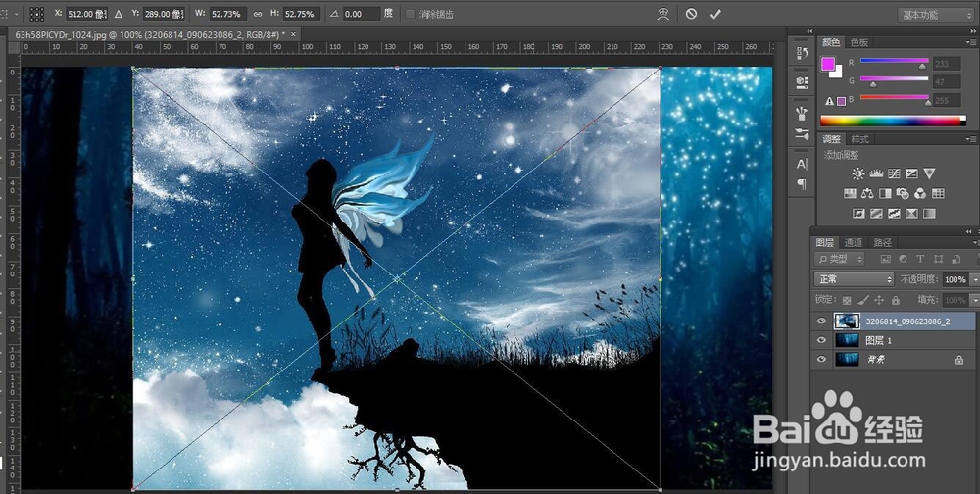Add a Brightness/Contrast adjustment

(858, 173)
